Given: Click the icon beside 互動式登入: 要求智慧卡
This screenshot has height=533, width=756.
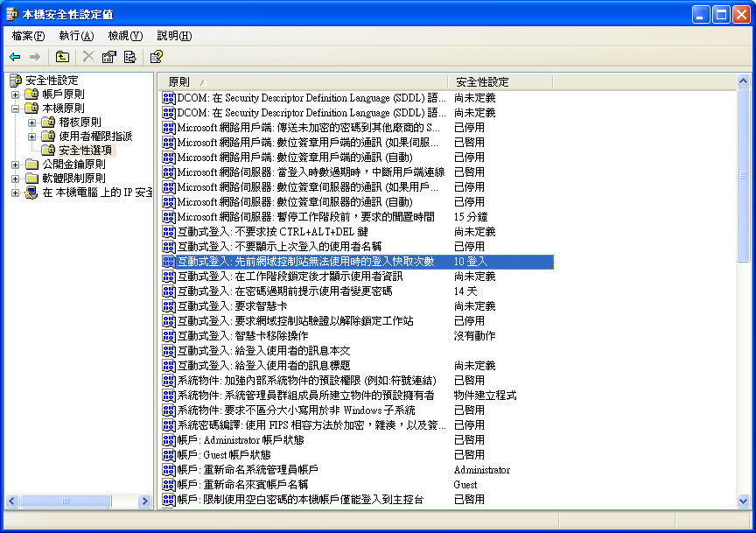Looking at the screenshot, I should [169, 306].
